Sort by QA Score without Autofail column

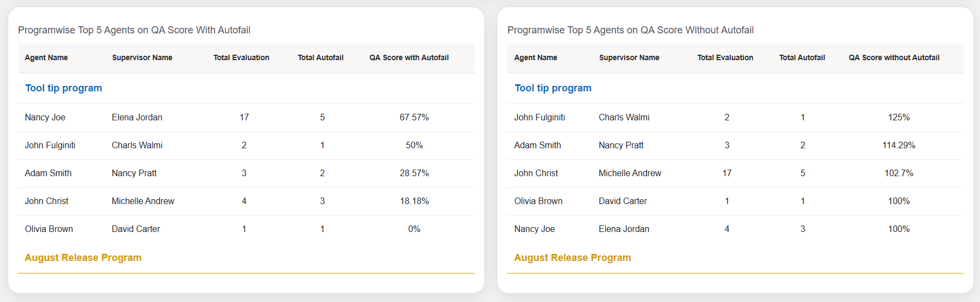pos(894,57)
